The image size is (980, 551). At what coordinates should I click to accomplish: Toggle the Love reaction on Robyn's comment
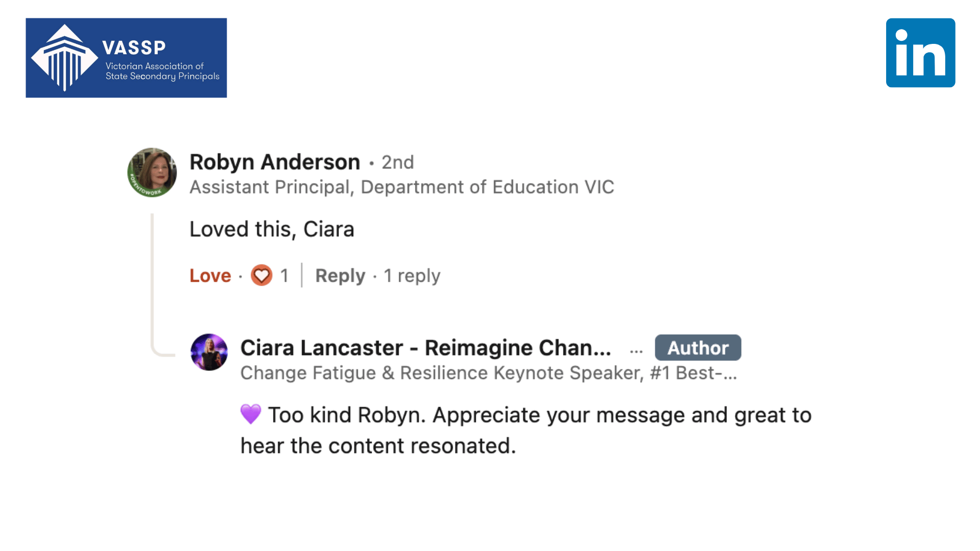click(210, 275)
